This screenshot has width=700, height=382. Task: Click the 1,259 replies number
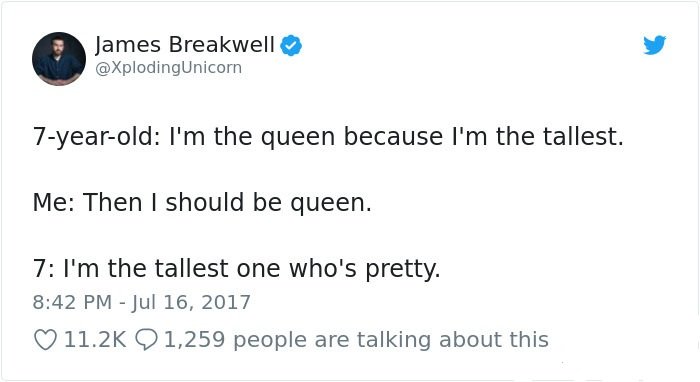(195, 340)
